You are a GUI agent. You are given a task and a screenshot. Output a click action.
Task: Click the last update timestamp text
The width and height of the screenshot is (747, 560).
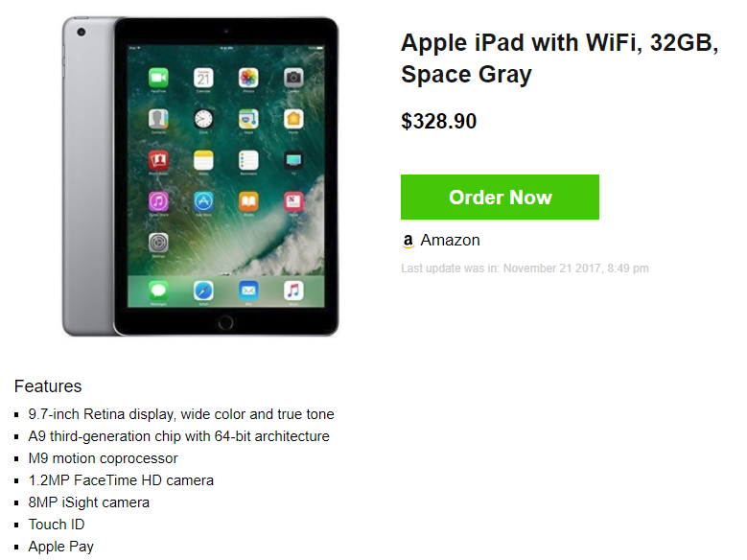(x=525, y=268)
